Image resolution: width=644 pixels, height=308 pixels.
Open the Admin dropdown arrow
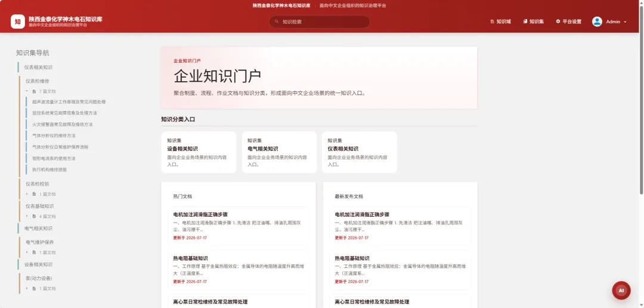pos(625,22)
